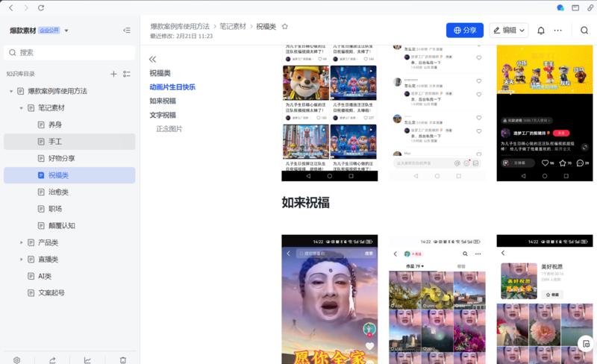597x364 pixels.
Task: Open knowledge base settings gear icon
Action: point(16,360)
